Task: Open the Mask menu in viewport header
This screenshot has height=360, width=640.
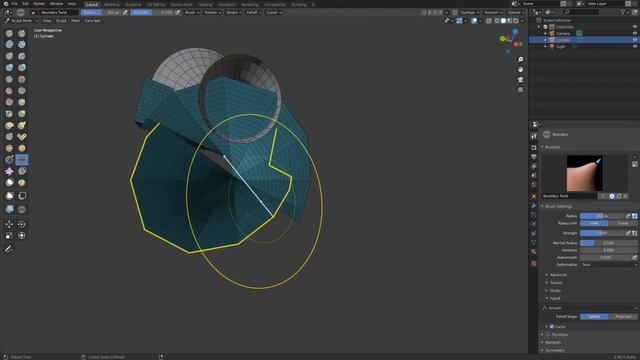Action: (76, 20)
